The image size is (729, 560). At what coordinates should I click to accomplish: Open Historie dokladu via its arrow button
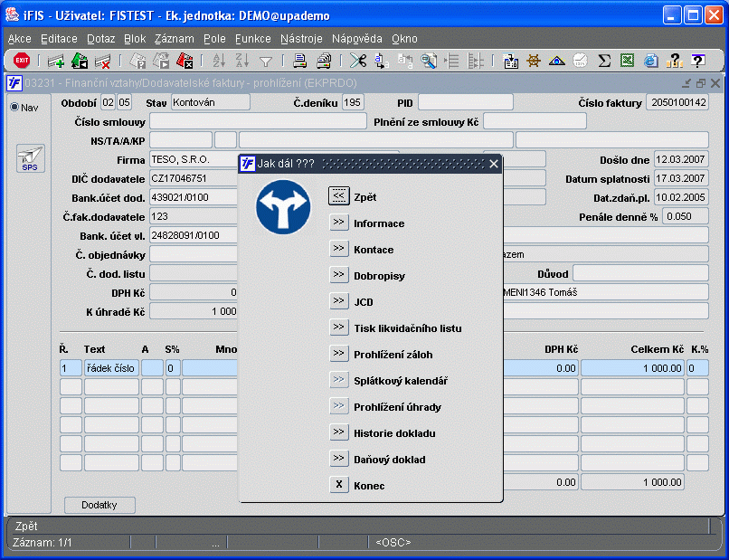click(x=338, y=432)
